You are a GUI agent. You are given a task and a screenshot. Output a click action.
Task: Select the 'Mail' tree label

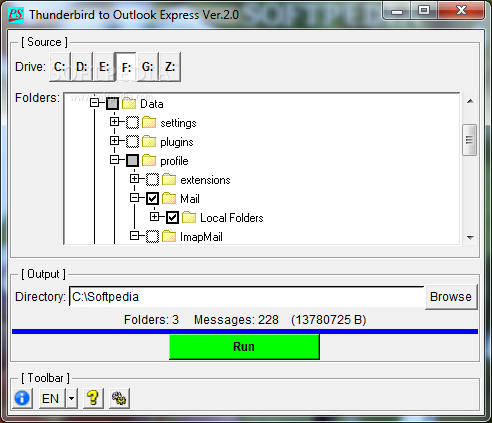point(190,199)
